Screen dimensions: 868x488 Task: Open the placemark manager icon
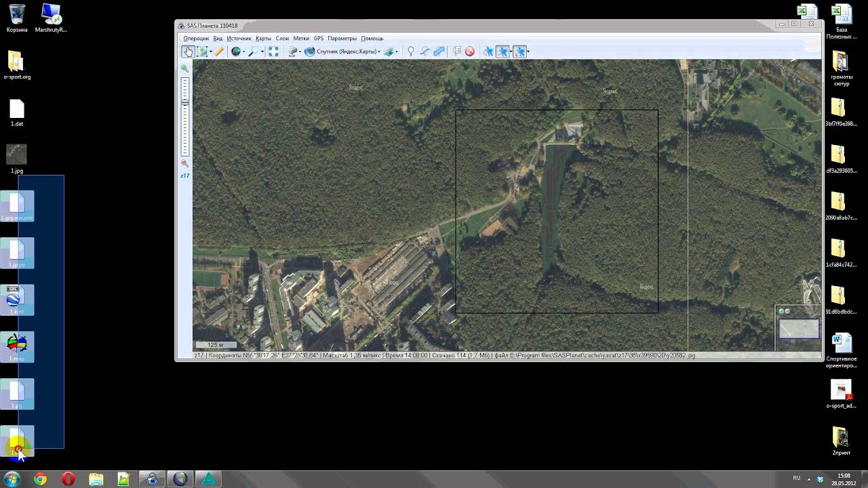tap(456, 52)
